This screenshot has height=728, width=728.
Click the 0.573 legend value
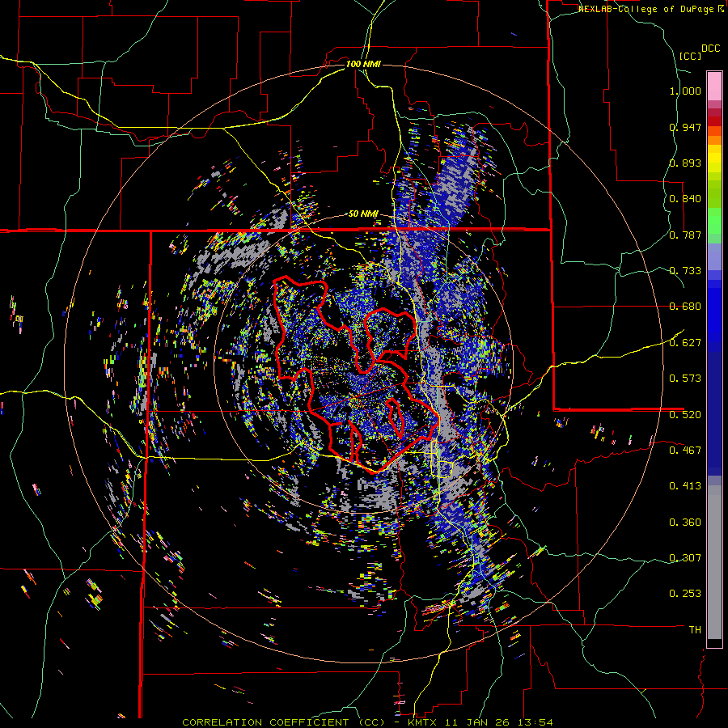pos(685,379)
